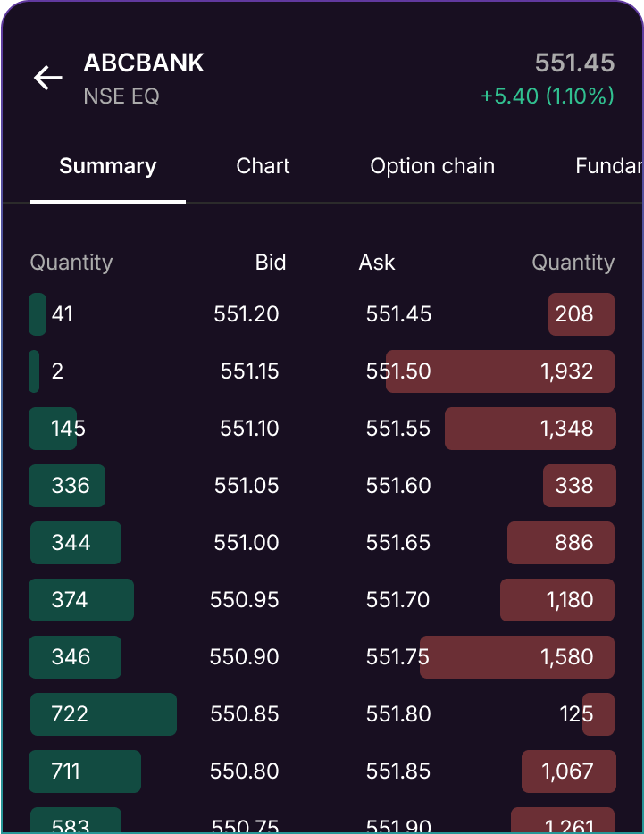
Task: Click the NSE EQ exchange label
Action: 121,96
